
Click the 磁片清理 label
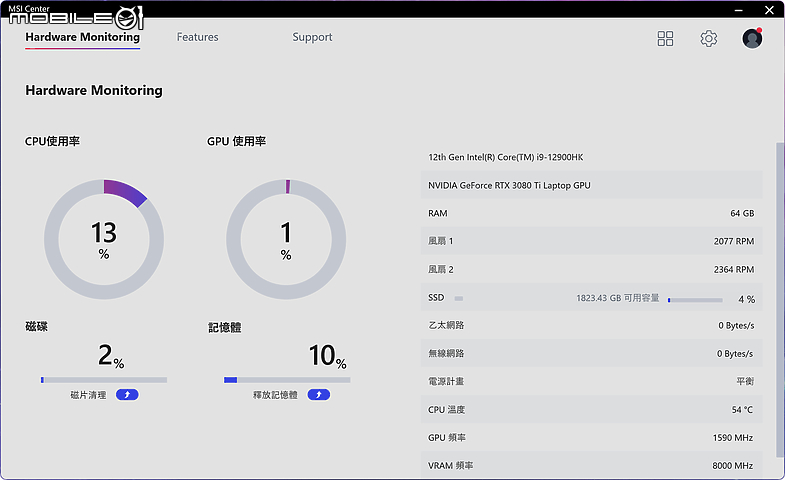click(88, 395)
